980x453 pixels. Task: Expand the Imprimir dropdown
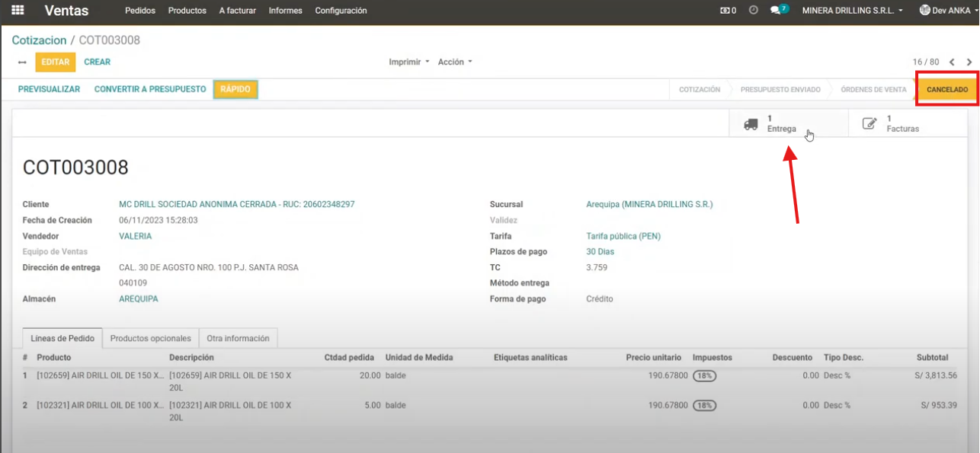(x=409, y=62)
